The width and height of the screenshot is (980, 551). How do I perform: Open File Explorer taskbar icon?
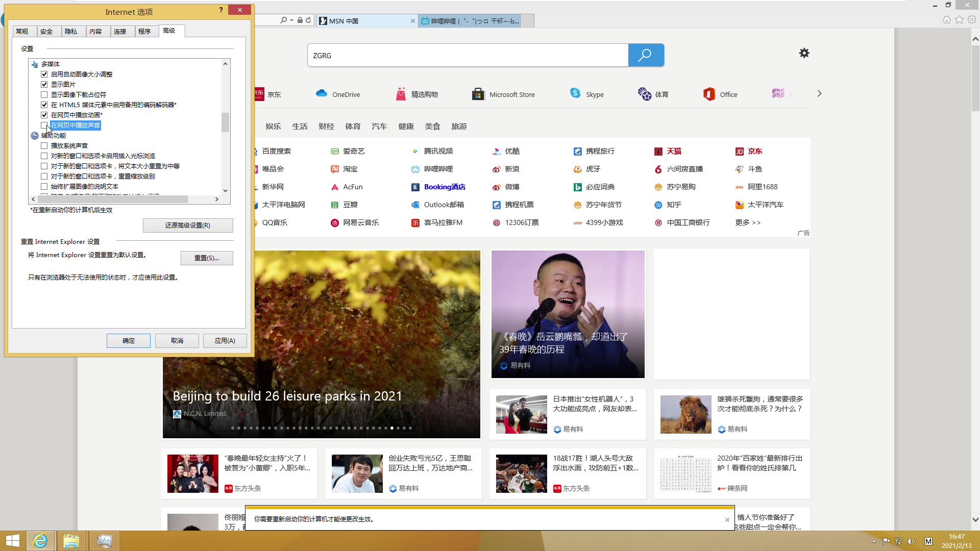[x=71, y=541]
